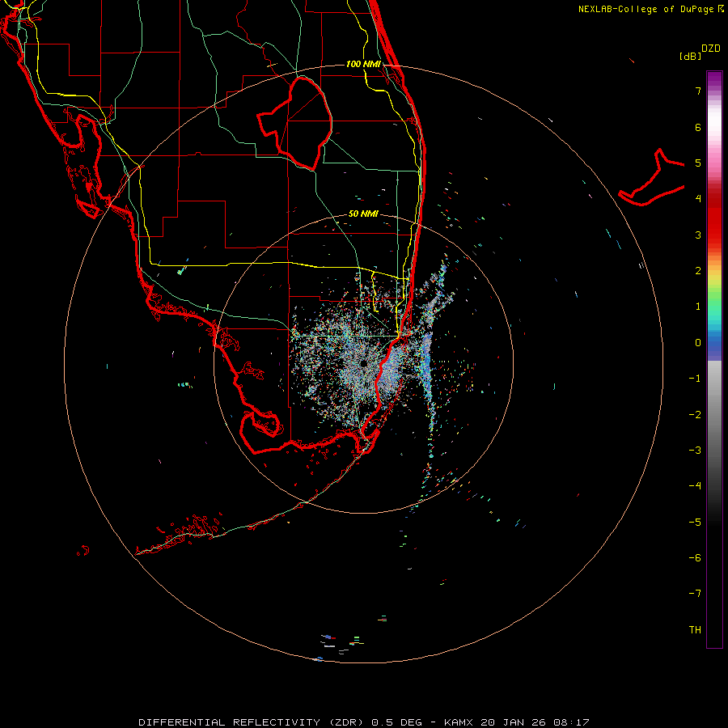
Task: Click the 5 value on the color scale
Action: click(698, 163)
